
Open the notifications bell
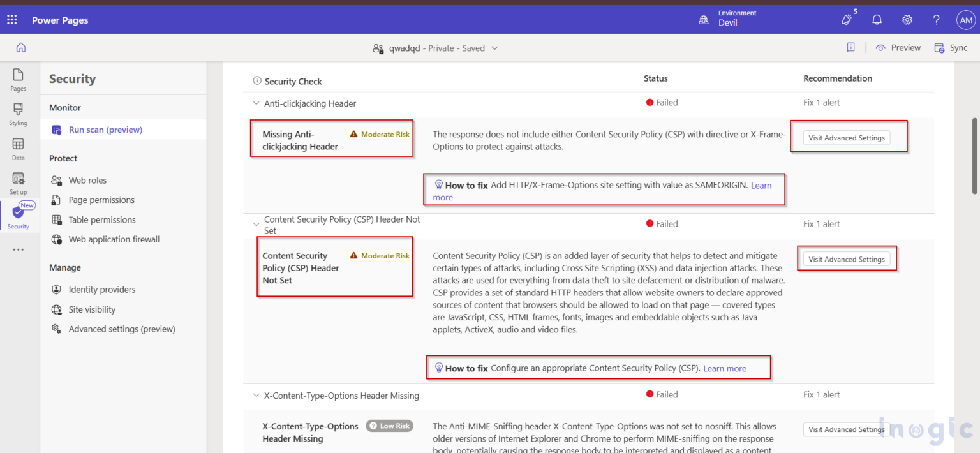(877, 20)
